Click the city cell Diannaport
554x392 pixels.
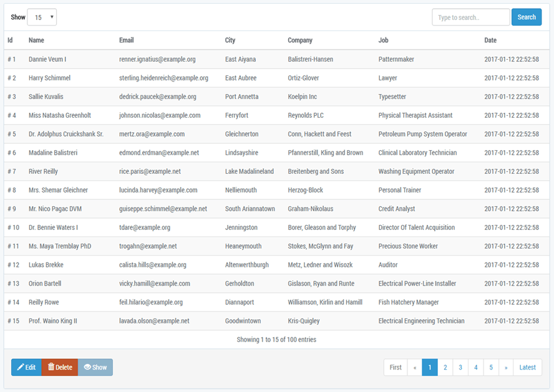[x=240, y=302]
